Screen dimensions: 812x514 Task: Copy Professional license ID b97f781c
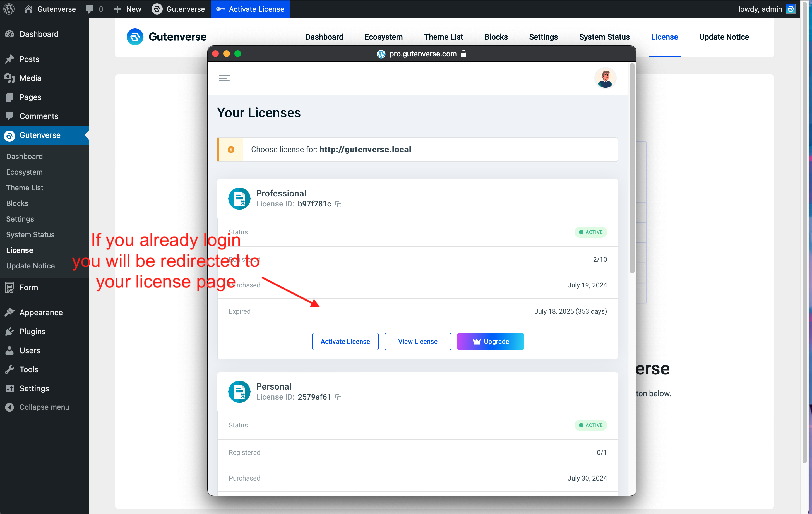tap(338, 204)
